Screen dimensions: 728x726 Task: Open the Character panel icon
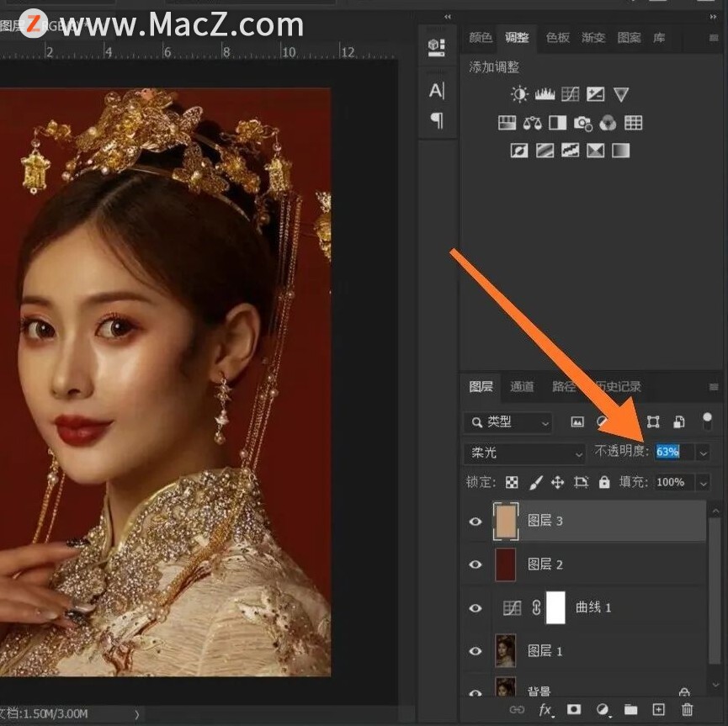point(437,91)
